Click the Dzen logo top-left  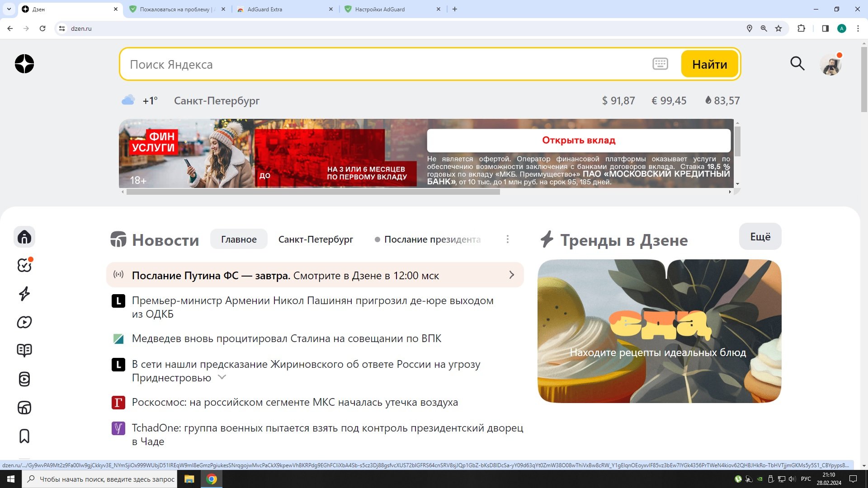click(x=24, y=64)
